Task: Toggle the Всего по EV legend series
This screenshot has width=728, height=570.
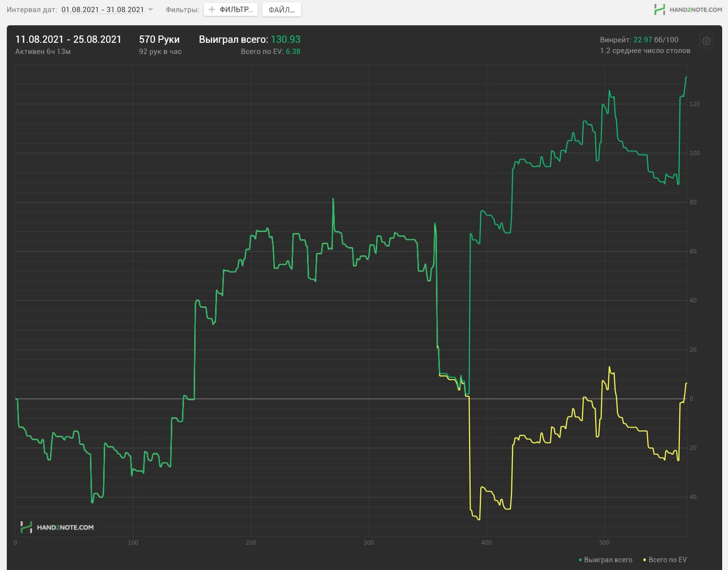Action: [x=665, y=560]
